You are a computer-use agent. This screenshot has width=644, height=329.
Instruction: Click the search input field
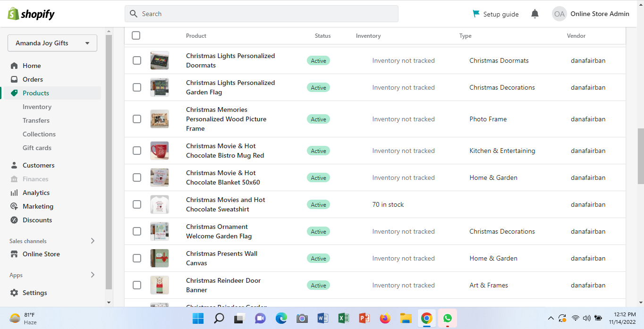tap(261, 14)
